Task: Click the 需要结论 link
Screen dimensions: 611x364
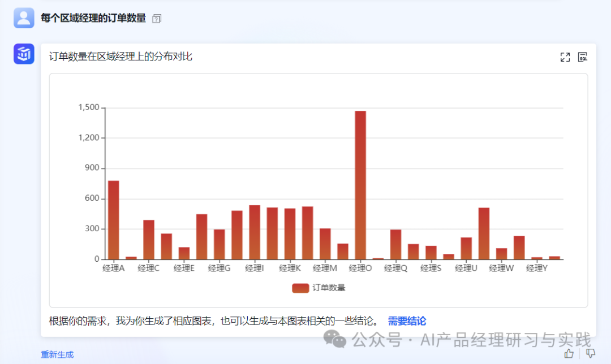Action: 407,321
